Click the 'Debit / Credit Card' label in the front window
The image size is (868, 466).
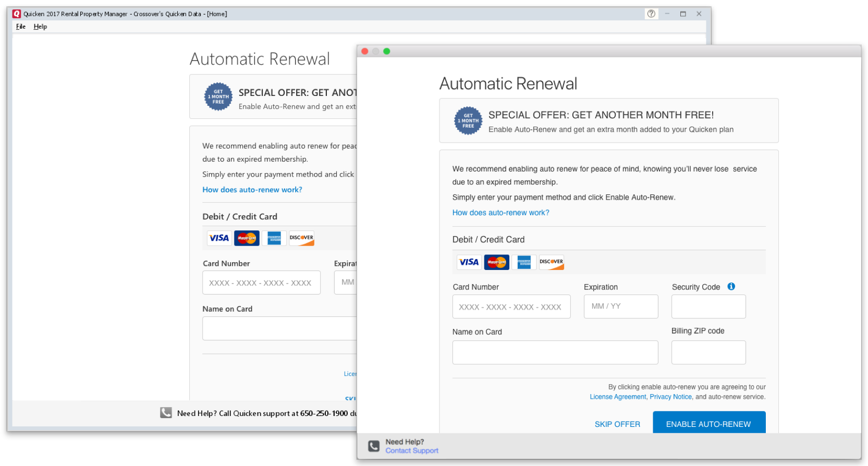[488, 240]
